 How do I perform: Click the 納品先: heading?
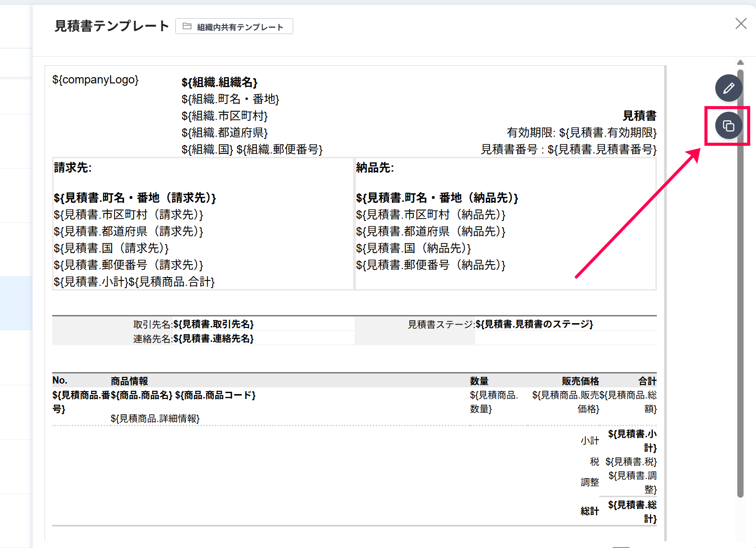[x=375, y=168]
